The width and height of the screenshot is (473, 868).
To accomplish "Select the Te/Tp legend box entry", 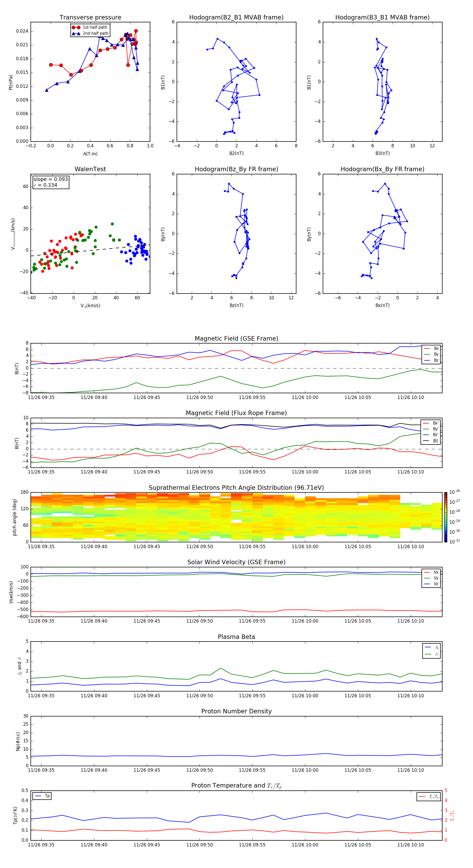I will pos(429,796).
